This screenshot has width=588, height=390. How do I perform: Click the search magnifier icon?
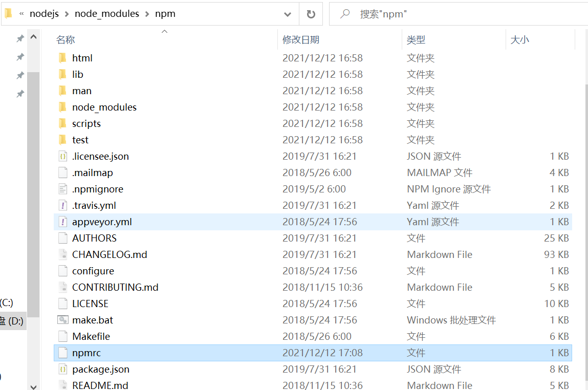344,14
